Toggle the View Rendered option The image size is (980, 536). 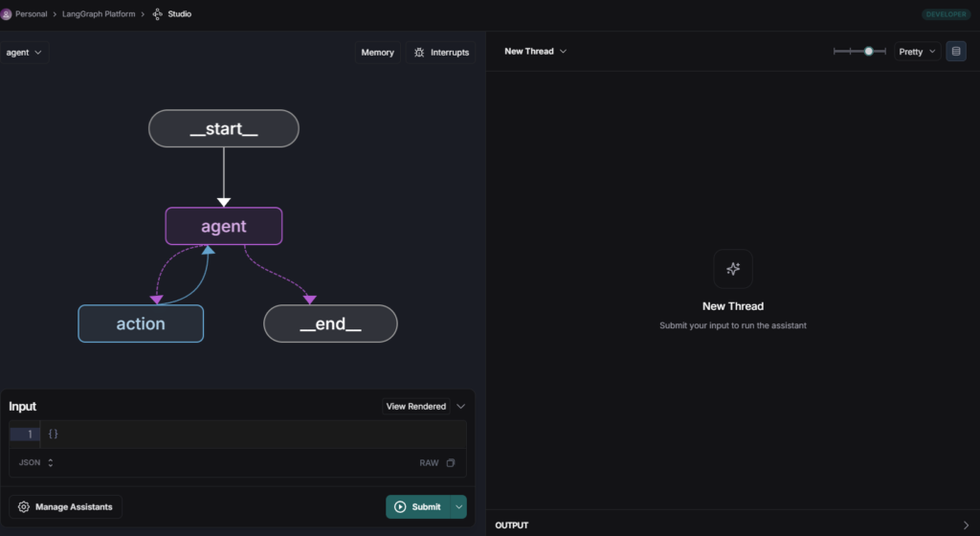point(415,406)
